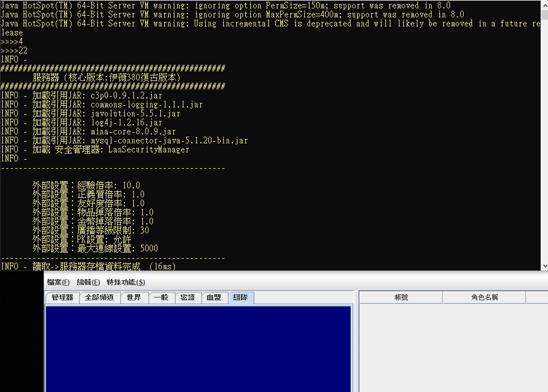Click the PK設置: 允許 line
The height and width of the screenshot is (392, 548).
point(82,240)
